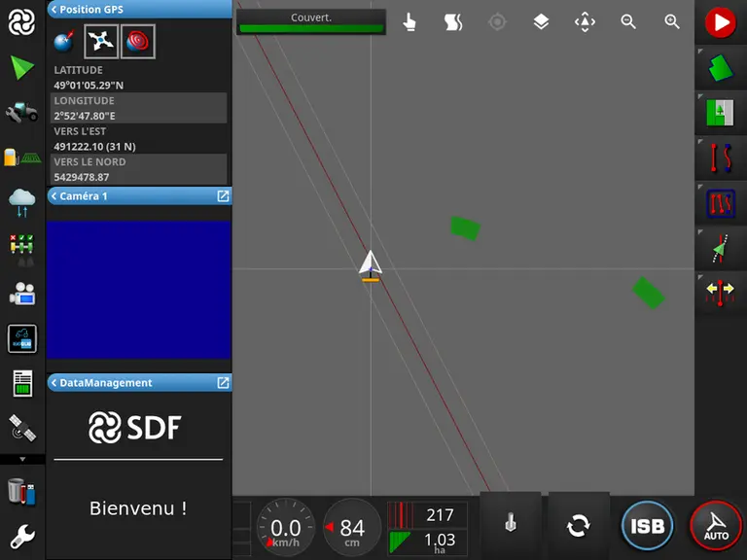The width and height of the screenshot is (747, 560).
Task: Start the job with red play button
Action: (x=721, y=22)
